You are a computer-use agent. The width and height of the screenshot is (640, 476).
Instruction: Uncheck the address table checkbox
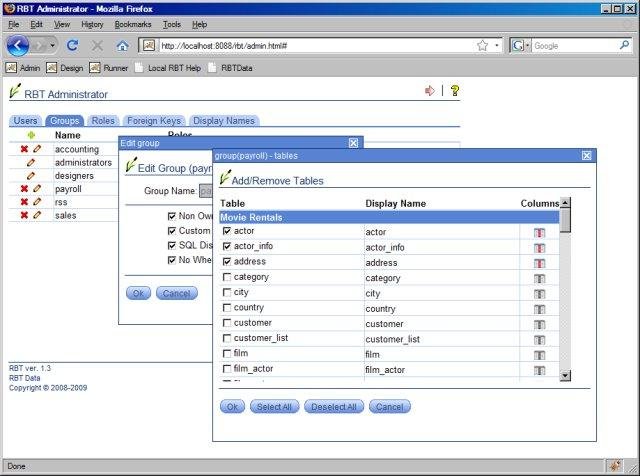pyautogui.click(x=227, y=262)
